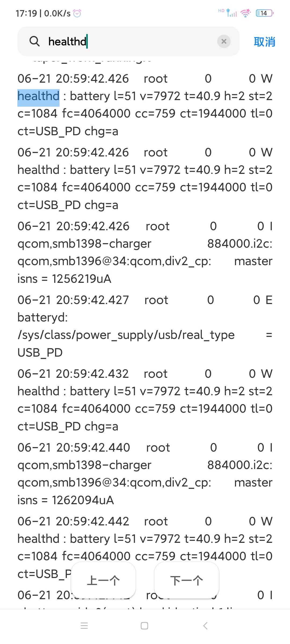Tap the cellular signal status icon

(x=231, y=13)
